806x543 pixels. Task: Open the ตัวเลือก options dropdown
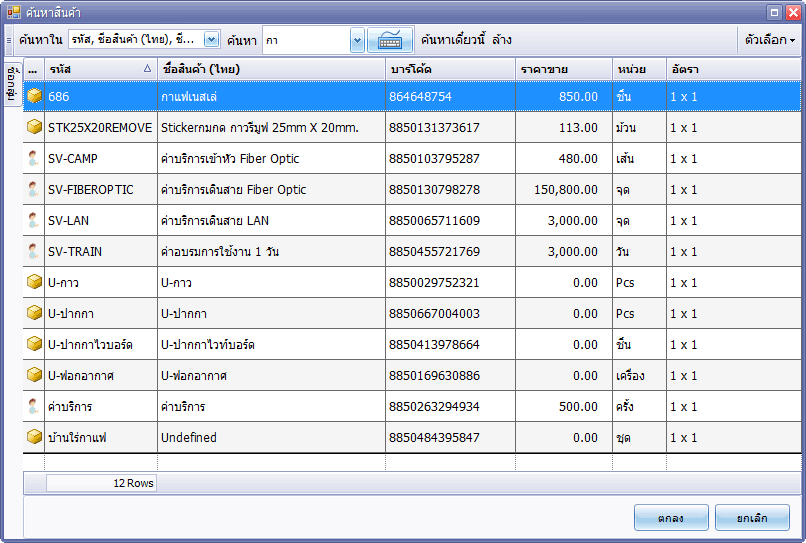tap(770, 40)
